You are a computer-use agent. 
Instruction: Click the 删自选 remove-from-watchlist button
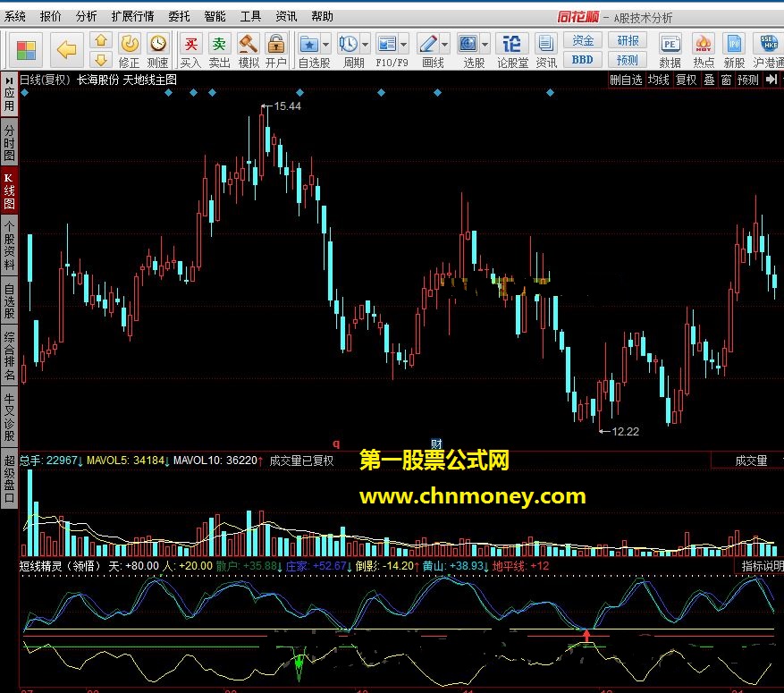point(626,80)
